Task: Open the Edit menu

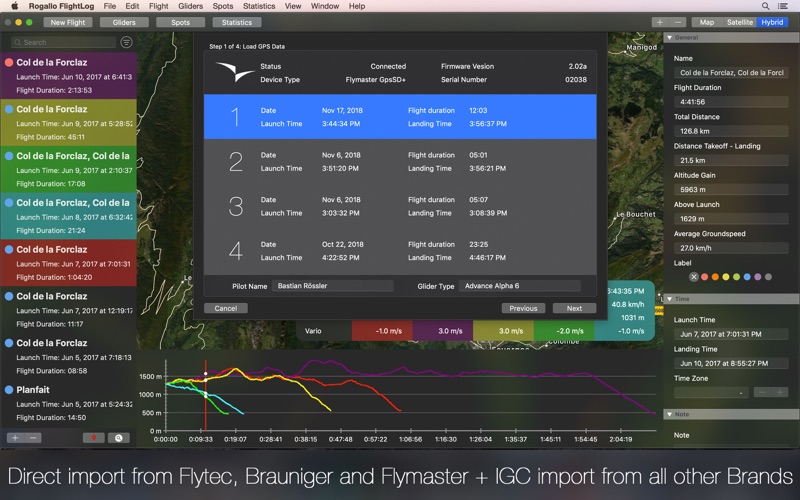Action: click(x=132, y=6)
